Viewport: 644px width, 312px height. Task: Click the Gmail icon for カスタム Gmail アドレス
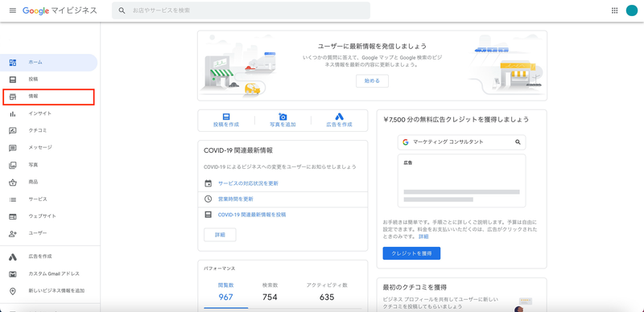(x=13, y=274)
